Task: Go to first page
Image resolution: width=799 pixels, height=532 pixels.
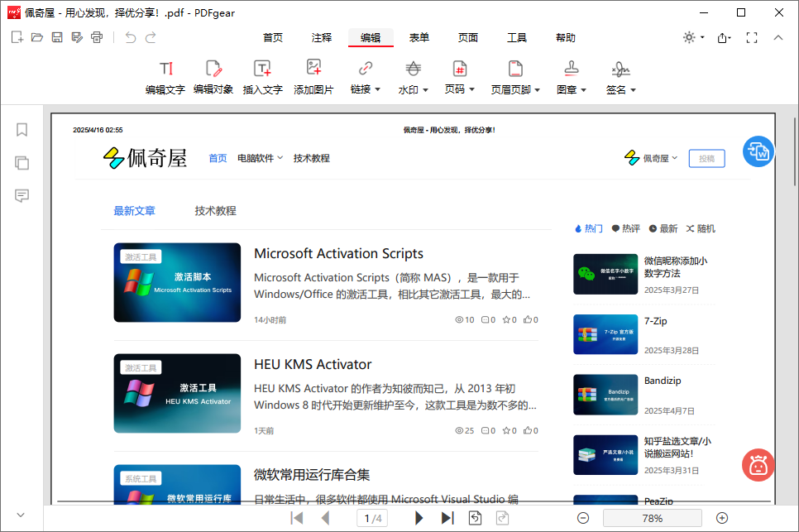Action: pos(297,518)
